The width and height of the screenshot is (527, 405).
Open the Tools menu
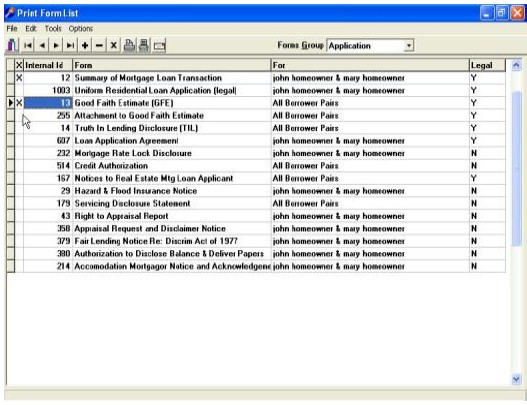tap(53, 29)
